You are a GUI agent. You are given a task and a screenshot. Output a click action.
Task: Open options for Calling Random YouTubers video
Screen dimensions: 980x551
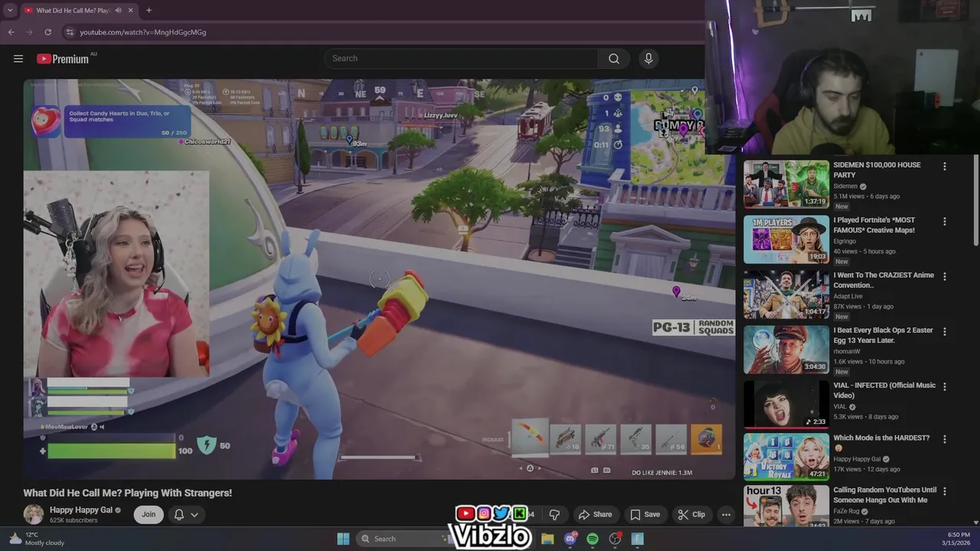pos(944,491)
